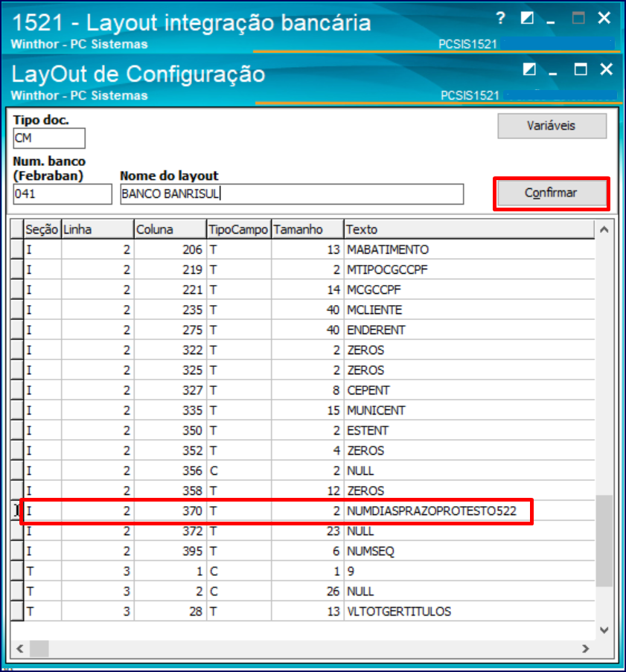
Task: Select ZEROS cell in column 352 row
Action: coord(469,451)
